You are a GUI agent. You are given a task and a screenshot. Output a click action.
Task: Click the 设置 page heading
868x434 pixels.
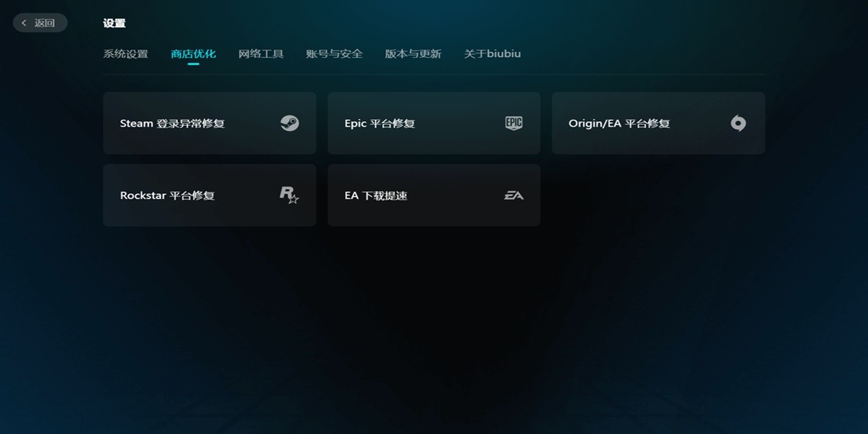(x=114, y=22)
